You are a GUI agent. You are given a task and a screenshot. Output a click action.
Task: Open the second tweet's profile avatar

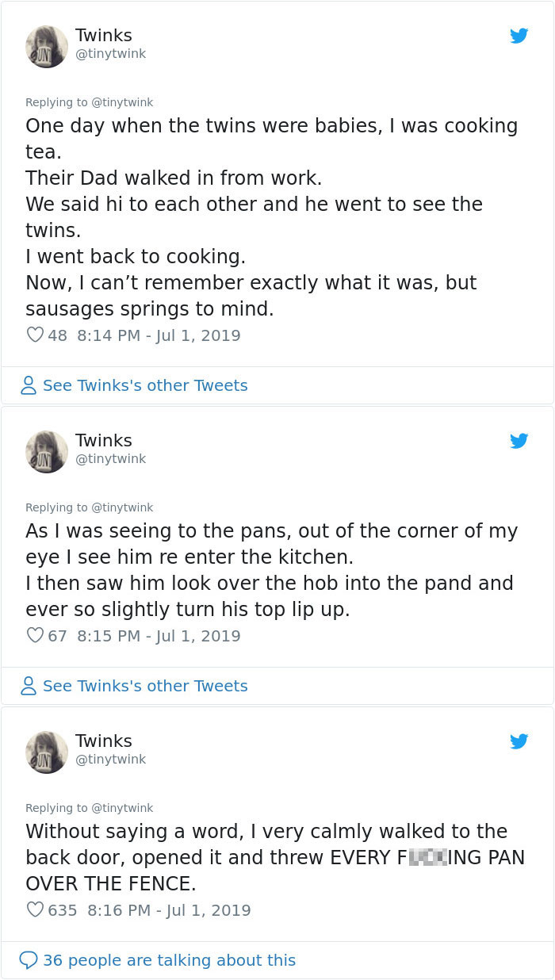pos(47,452)
